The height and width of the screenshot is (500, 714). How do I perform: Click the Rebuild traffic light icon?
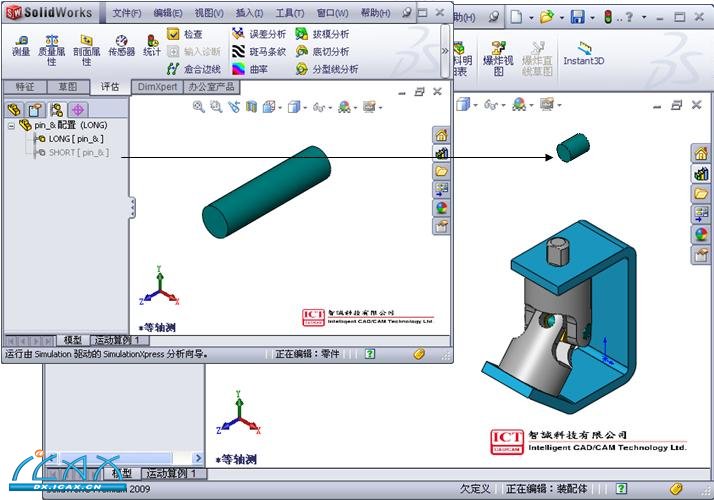click(x=607, y=17)
